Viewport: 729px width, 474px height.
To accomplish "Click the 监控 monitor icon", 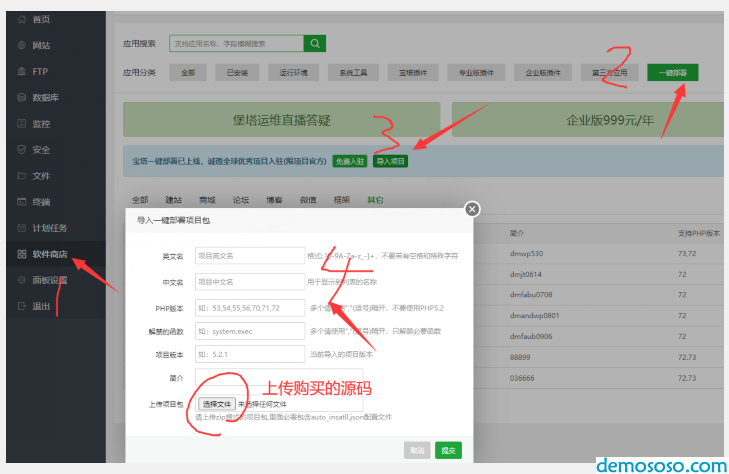I will point(21,123).
